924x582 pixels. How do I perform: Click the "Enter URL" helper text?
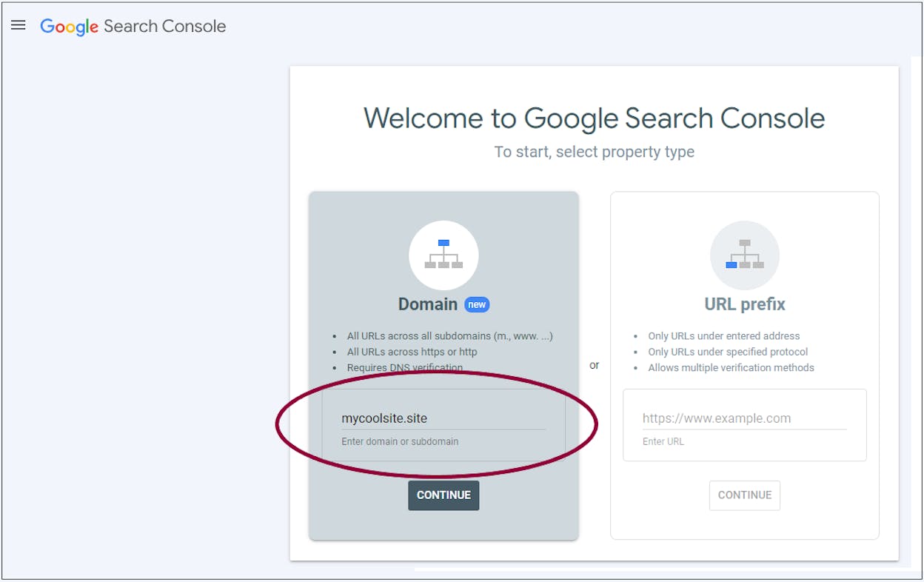663,441
